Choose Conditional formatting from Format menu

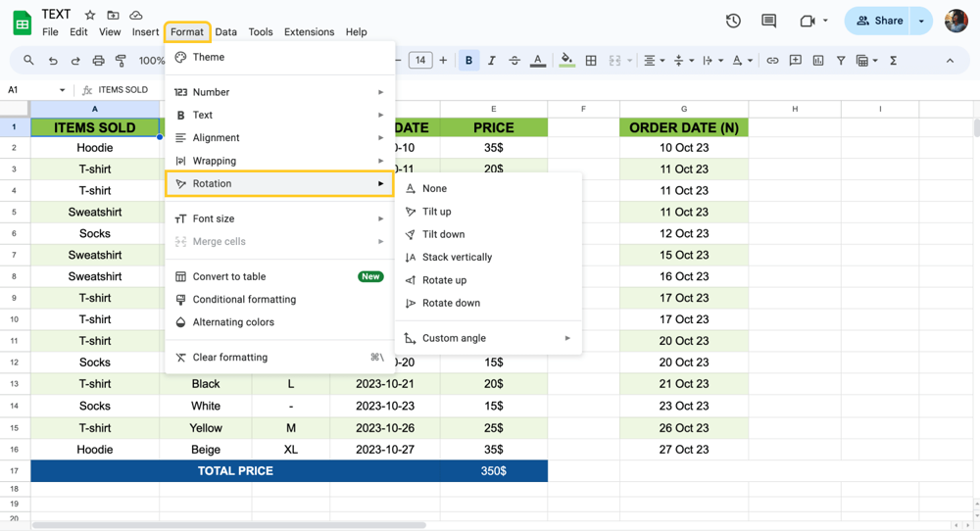click(x=244, y=300)
